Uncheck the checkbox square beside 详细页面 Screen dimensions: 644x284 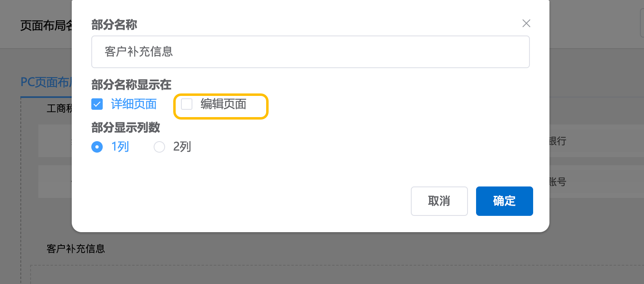97,104
